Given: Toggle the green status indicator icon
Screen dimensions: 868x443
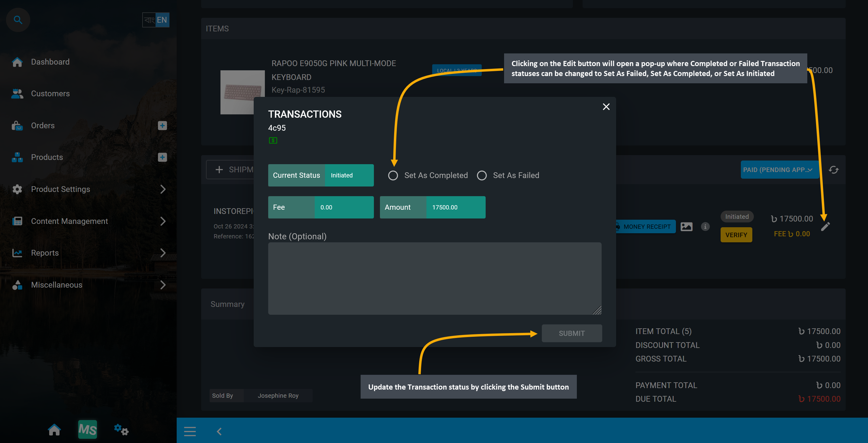Looking at the screenshot, I should coord(273,140).
